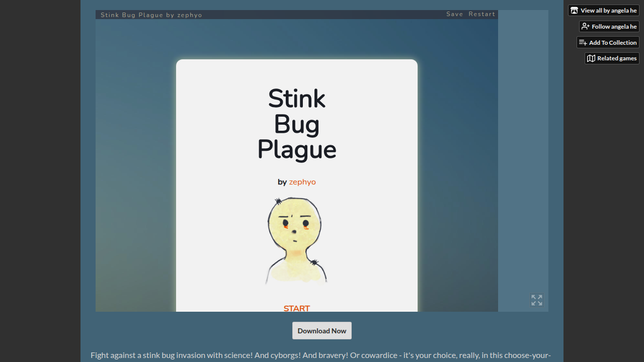Click the bug-covered character drawing
Image resolution: width=644 pixels, height=362 pixels.
[297, 240]
